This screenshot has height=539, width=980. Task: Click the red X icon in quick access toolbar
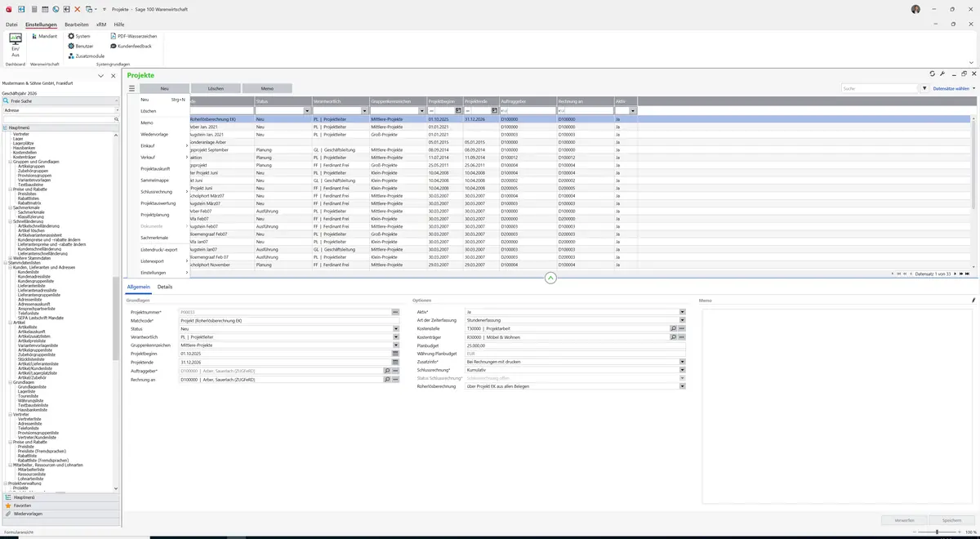[77, 9]
